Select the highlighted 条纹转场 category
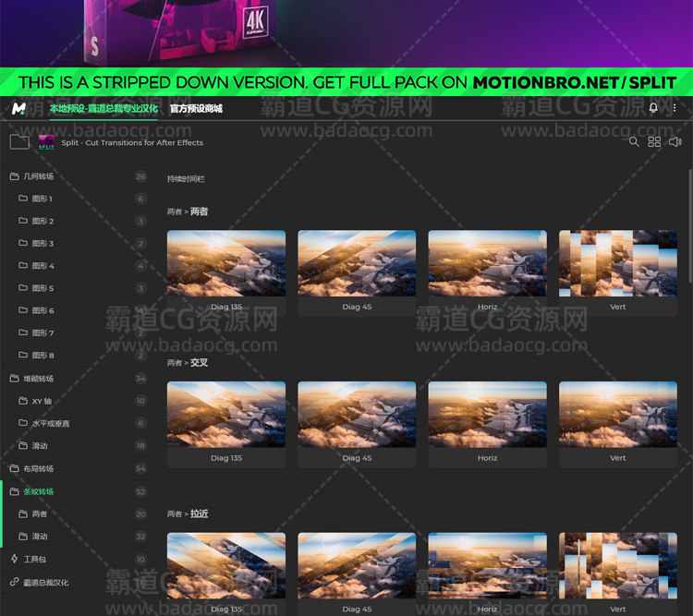The height and width of the screenshot is (616, 693). coord(75,492)
